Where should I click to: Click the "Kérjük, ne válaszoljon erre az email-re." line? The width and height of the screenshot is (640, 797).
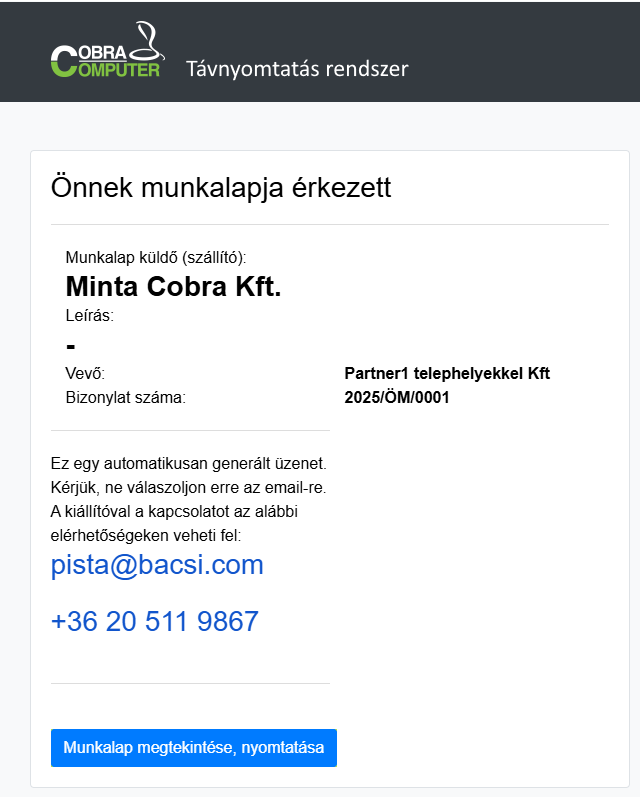point(189,488)
